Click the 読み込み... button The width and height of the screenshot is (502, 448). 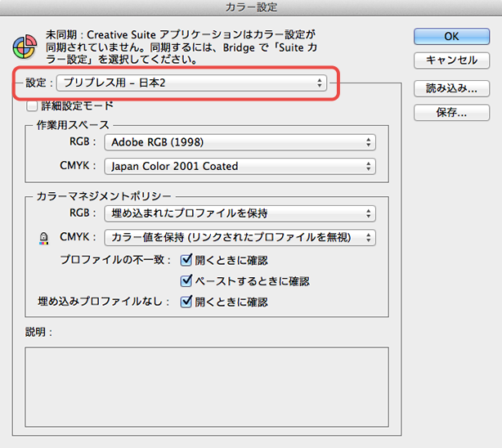click(x=451, y=88)
